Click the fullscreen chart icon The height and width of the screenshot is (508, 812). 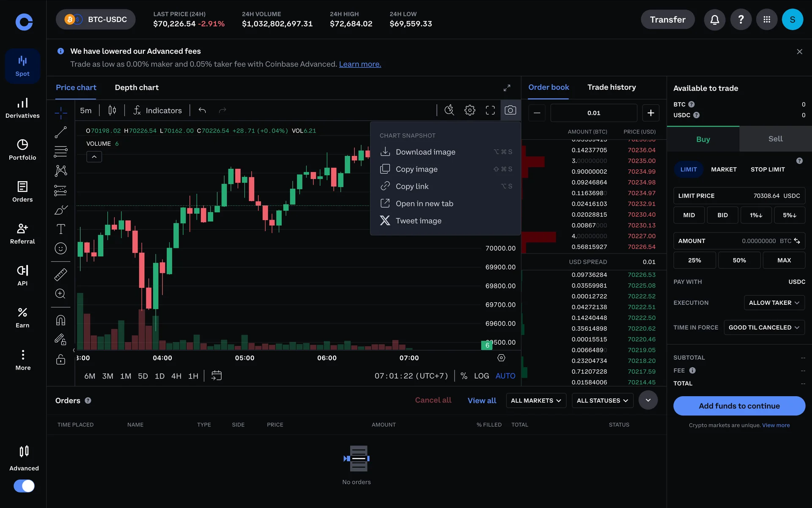click(490, 110)
